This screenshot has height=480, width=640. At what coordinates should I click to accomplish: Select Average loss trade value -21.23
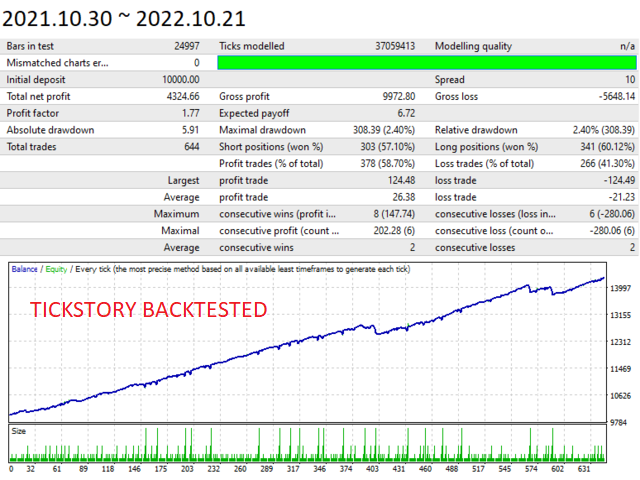(x=622, y=197)
